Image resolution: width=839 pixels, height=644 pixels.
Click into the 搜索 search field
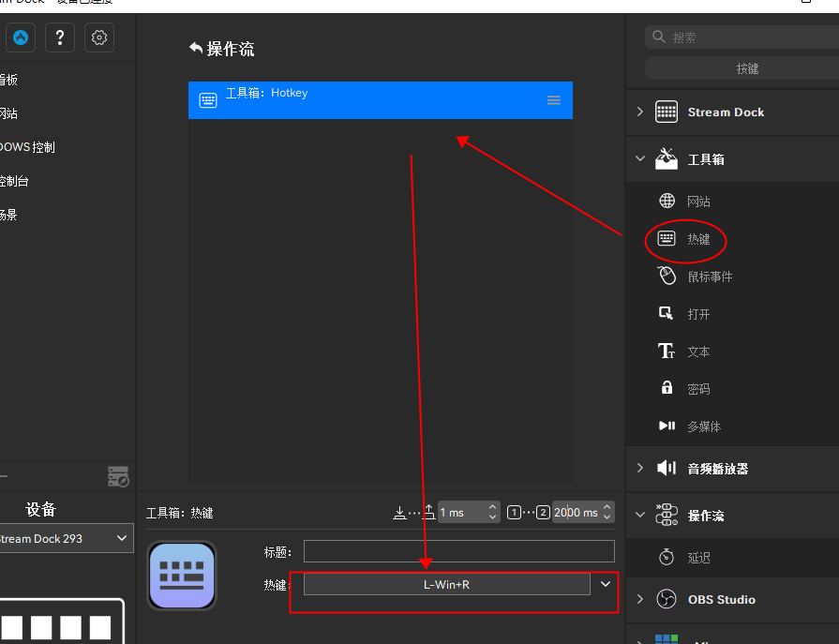pyautogui.click(x=743, y=37)
